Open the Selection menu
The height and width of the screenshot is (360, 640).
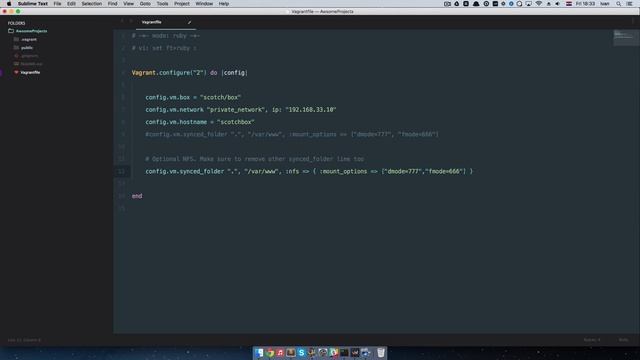coord(91,4)
